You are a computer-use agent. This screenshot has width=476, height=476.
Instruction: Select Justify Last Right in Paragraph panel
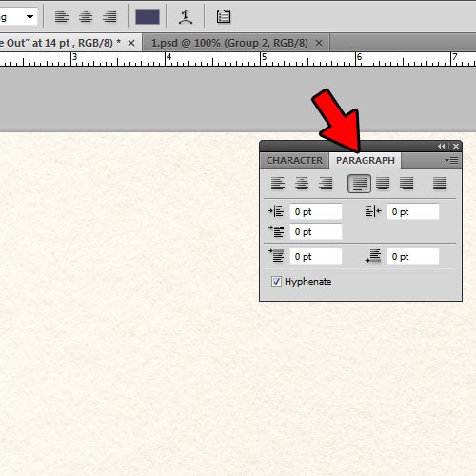point(407,184)
